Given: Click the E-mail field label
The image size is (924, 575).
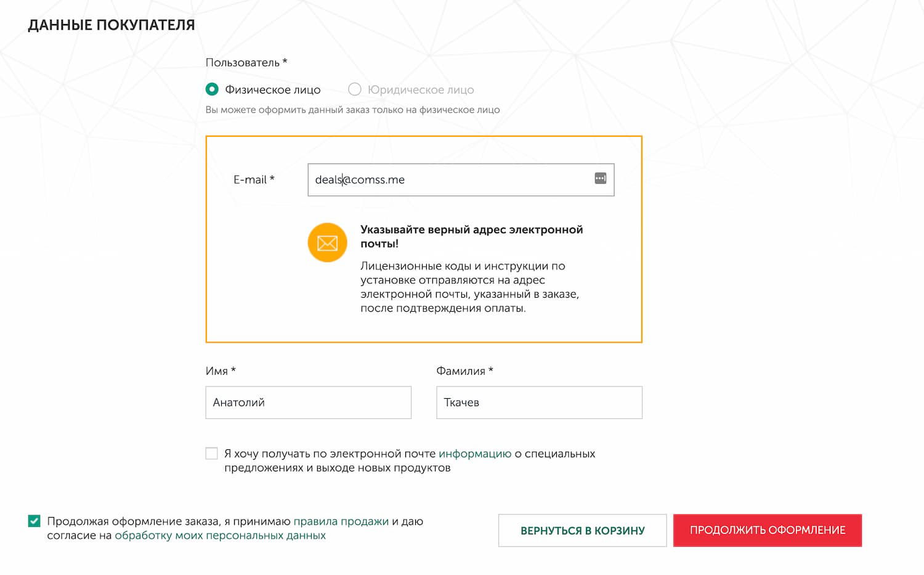Looking at the screenshot, I should 253,180.
